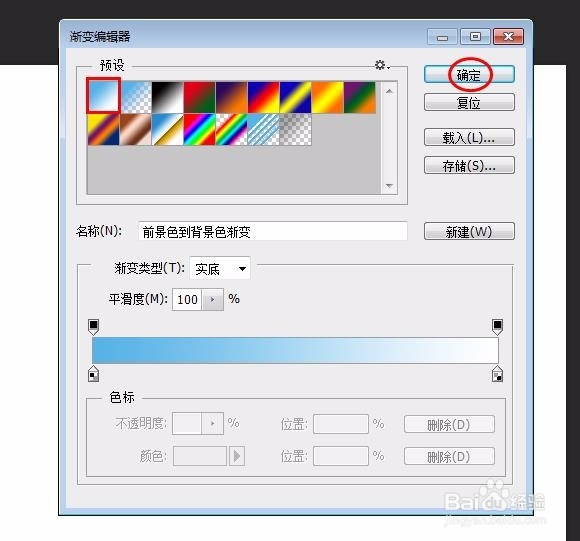Pick the chrome gradient preset

coord(168,129)
